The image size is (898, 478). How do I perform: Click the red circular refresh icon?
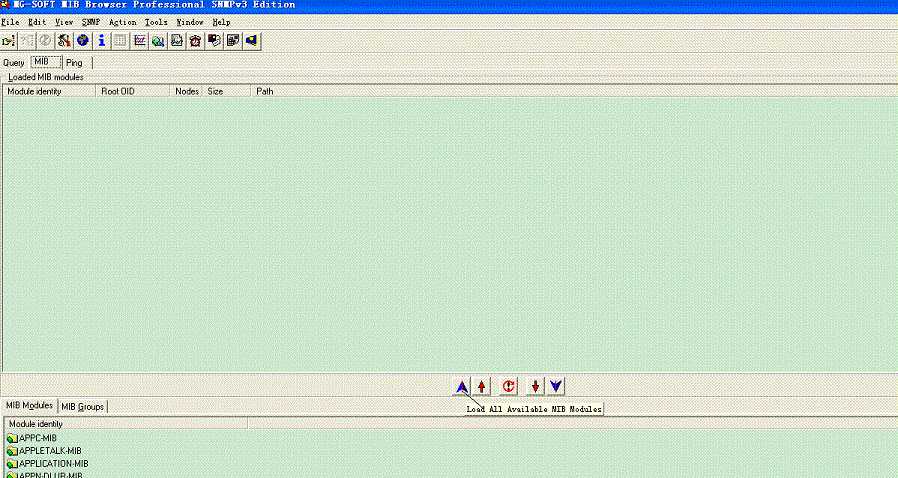(x=508, y=386)
